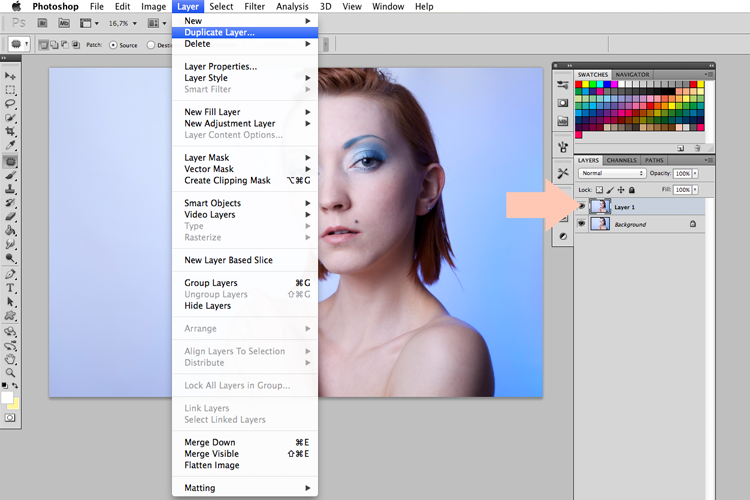Choose the Pen tool
750x500 pixels.
(x=10, y=274)
